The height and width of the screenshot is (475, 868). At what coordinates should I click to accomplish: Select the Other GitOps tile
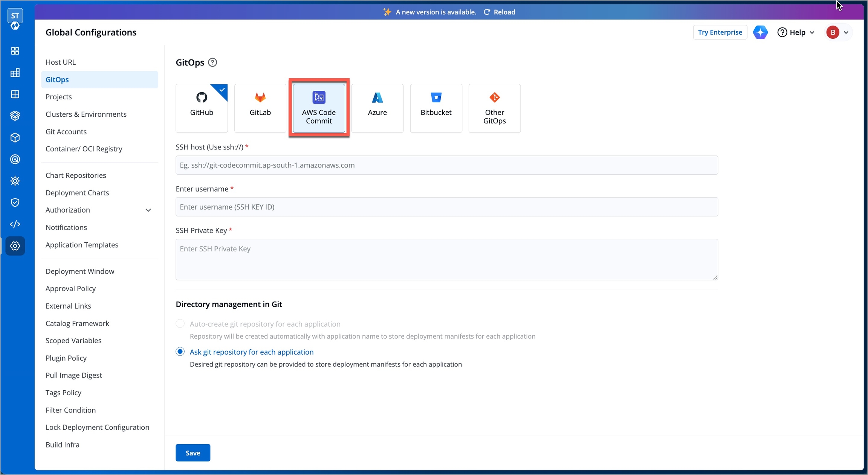(x=494, y=108)
